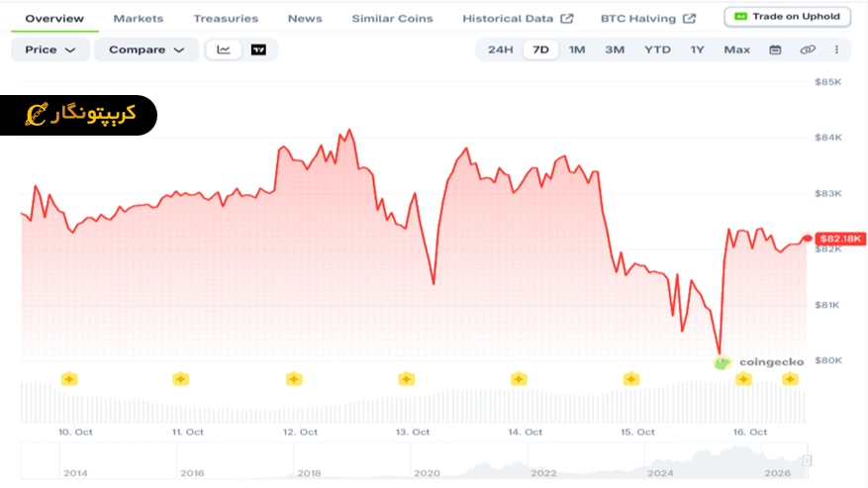This screenshot has width=868, height=488.
Task: Click the 13. Oct date axis label
Action: pyautogui.click(x=413, y=432)
